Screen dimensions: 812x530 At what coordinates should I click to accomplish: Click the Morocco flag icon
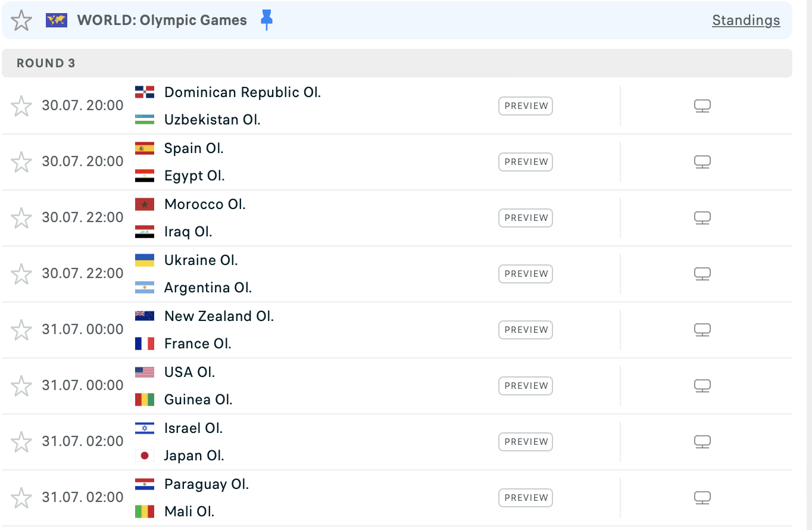tap(145, 204)
